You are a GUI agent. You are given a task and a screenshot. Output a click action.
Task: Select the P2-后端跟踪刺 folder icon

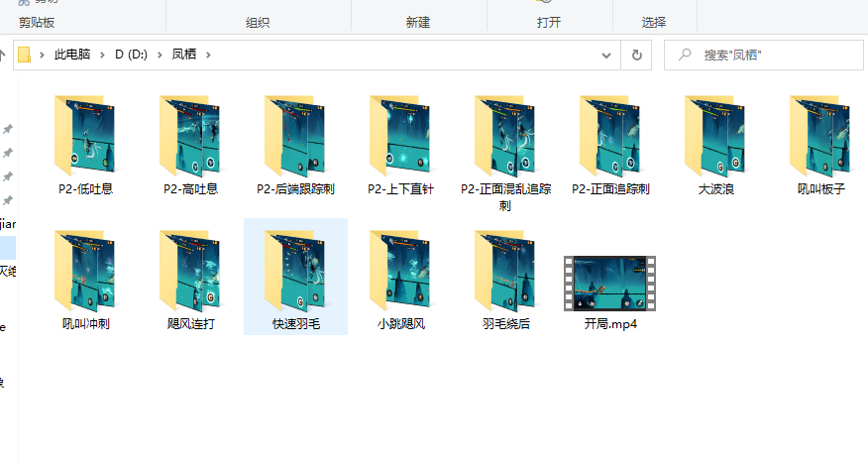pos(295,136)
